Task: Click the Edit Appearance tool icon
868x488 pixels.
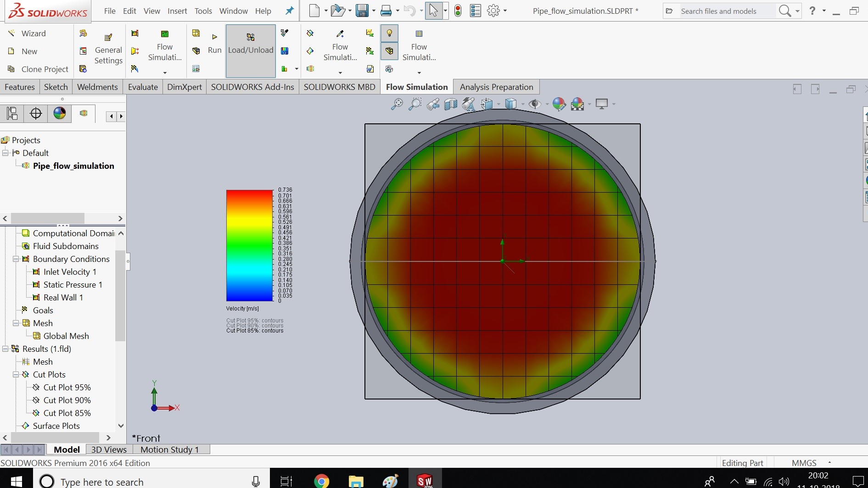Action: [560, 104]
